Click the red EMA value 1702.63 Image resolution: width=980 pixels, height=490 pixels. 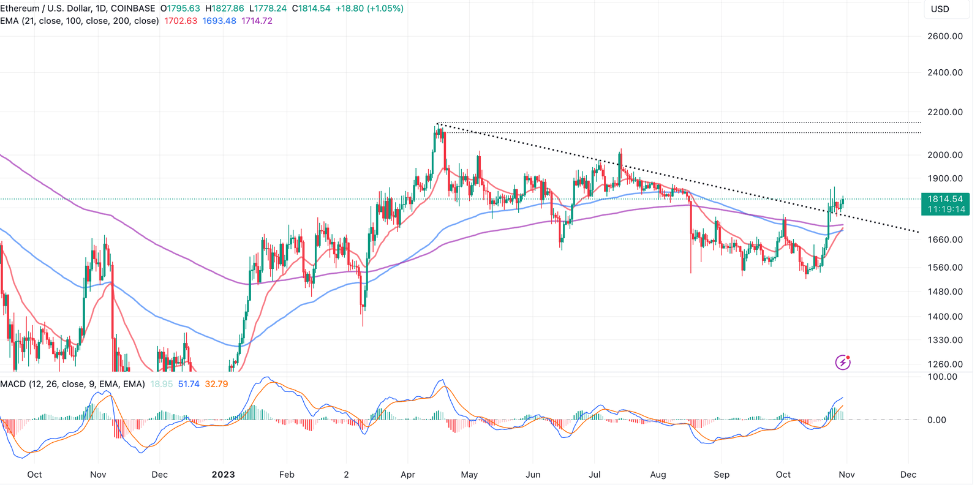181,21
